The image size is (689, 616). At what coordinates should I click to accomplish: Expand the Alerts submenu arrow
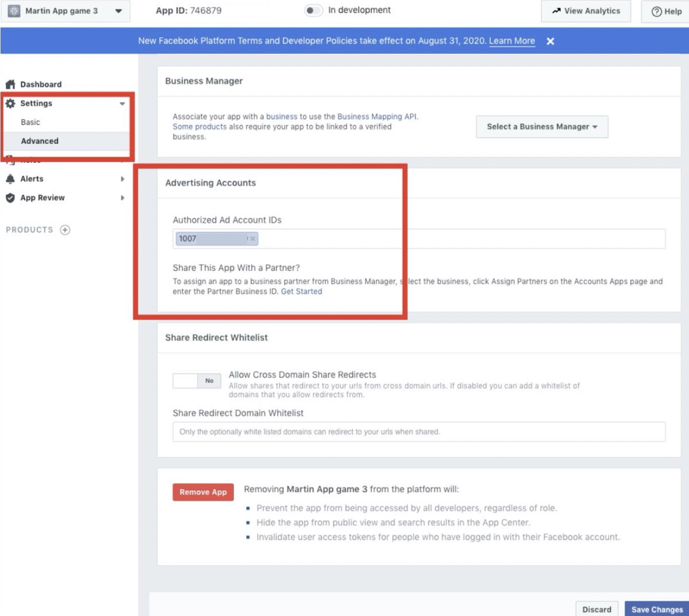click(x=122, y=179)
